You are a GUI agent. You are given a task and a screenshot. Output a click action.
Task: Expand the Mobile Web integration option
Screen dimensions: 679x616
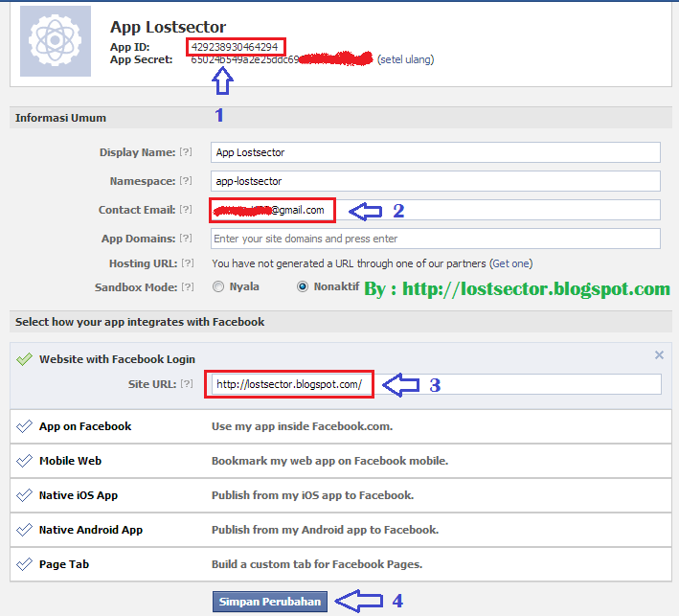pos(341,461)
